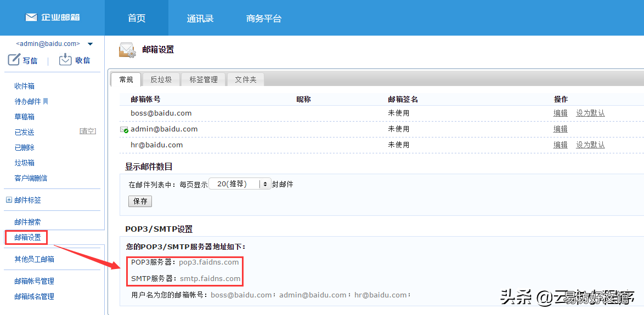The height and width of the screenshot is (315, 644).
Task: Open 邮箱帐号管理 in the sidebar
Action: click(x=34, y=282)
